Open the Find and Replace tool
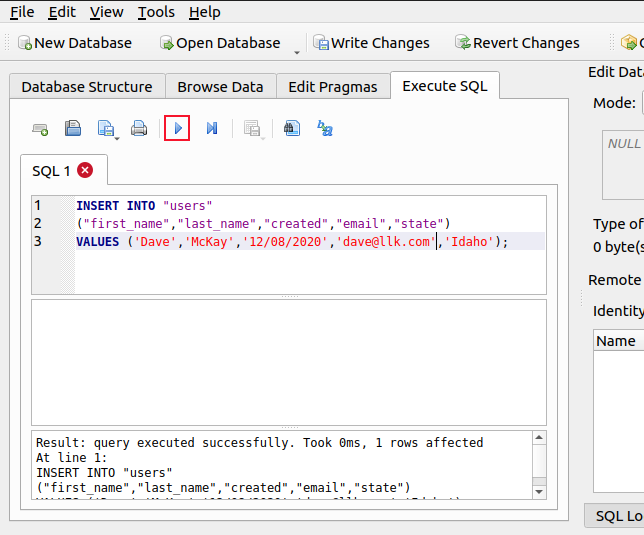This screenshot has height=535, width=644. 325,128
